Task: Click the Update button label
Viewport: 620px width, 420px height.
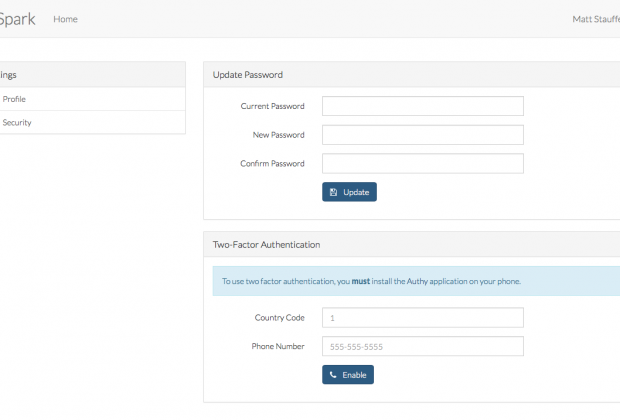Action: [356, 192]
